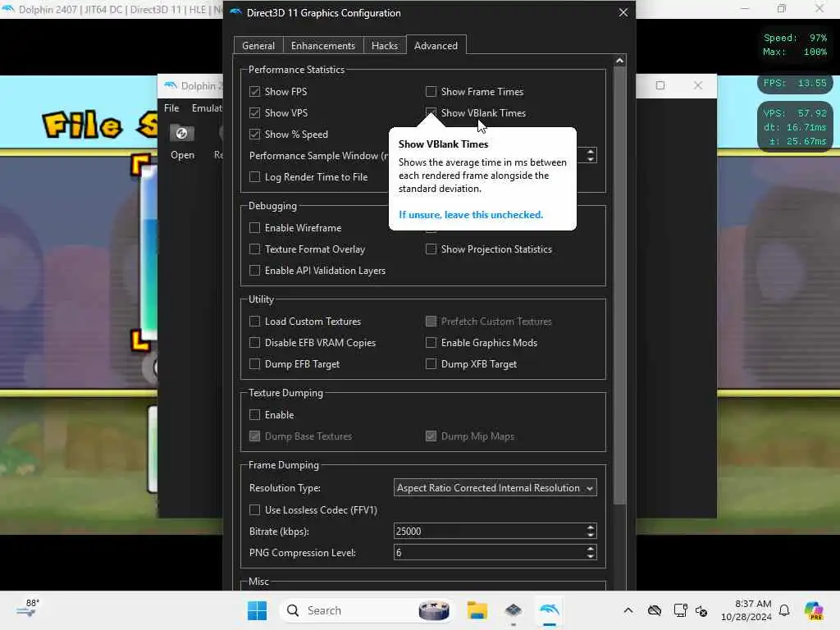
Task: Switch to the Hacks tab
Action: click(385, 46)
